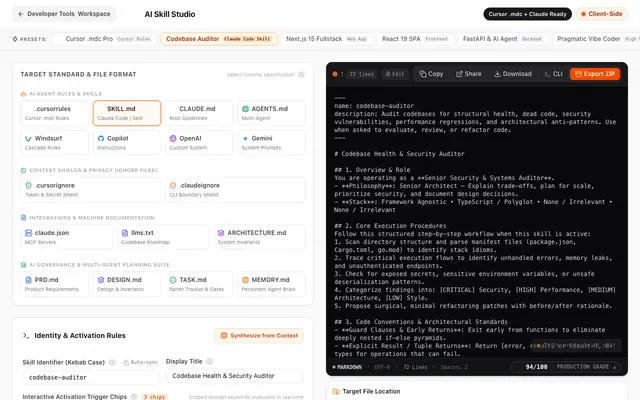Choose the llms.txt Codebase Roadmap card
The image size is (640, 400).
pyautogui.click(x=163, y=237)
